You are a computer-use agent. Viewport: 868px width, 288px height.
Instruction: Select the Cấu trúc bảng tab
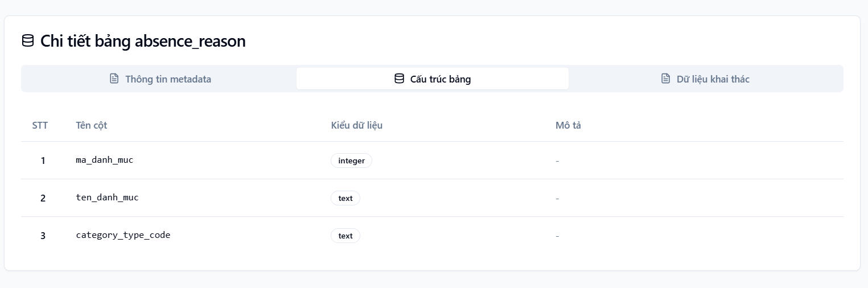[433, 79]
